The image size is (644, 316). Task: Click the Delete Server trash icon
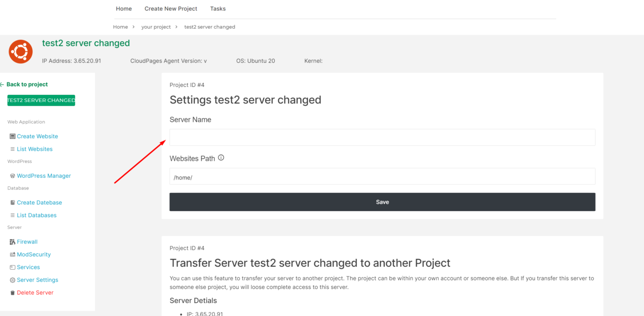coord(13,292)
